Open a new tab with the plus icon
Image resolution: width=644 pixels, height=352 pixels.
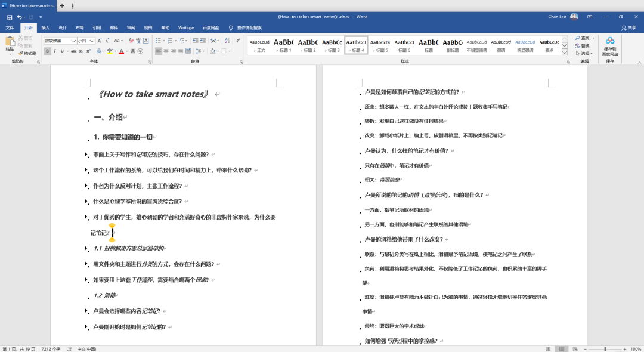coord(62,6)
